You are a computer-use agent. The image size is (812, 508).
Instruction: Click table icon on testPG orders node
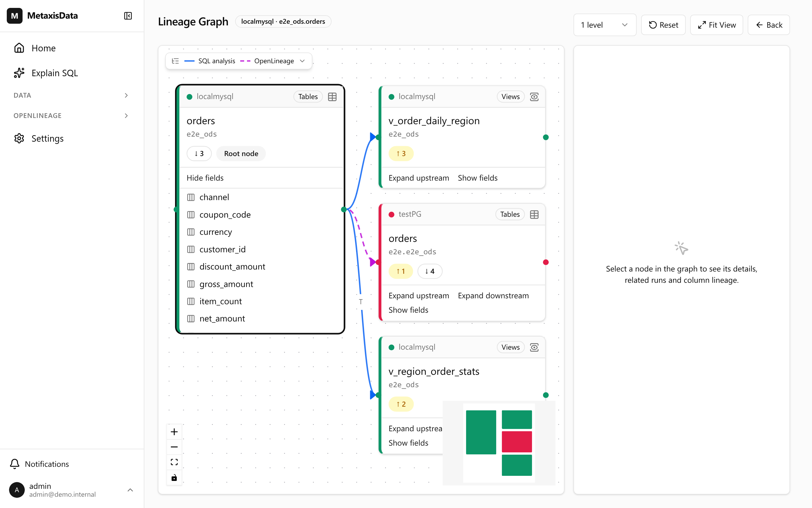(x=534, y=214)
